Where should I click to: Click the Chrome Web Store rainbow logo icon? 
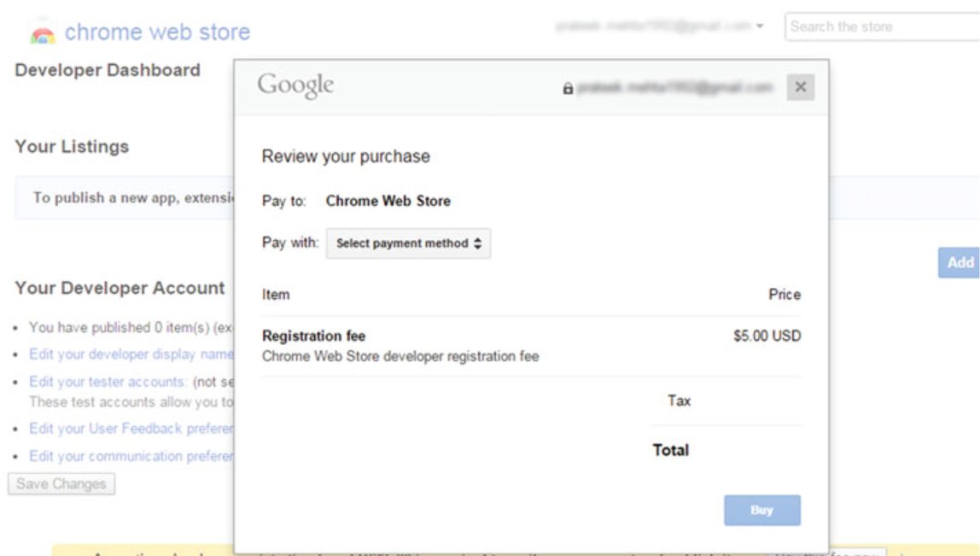point(43,35)
